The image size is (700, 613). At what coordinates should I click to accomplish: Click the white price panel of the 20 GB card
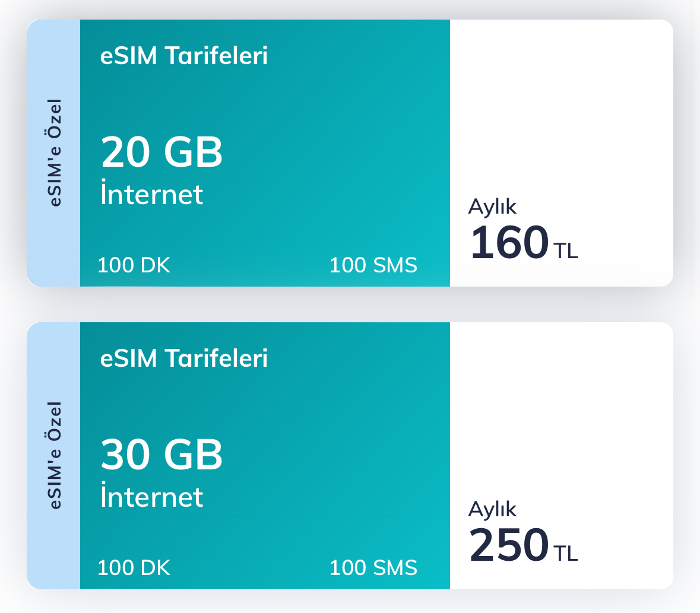[562, 153]
